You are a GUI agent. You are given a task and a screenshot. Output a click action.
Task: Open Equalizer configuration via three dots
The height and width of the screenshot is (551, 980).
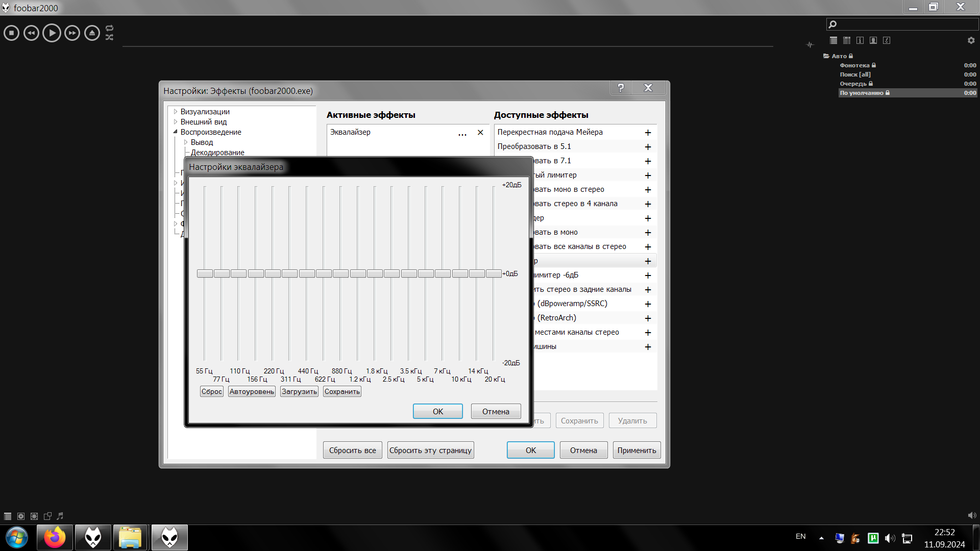(x=462, y=133)
